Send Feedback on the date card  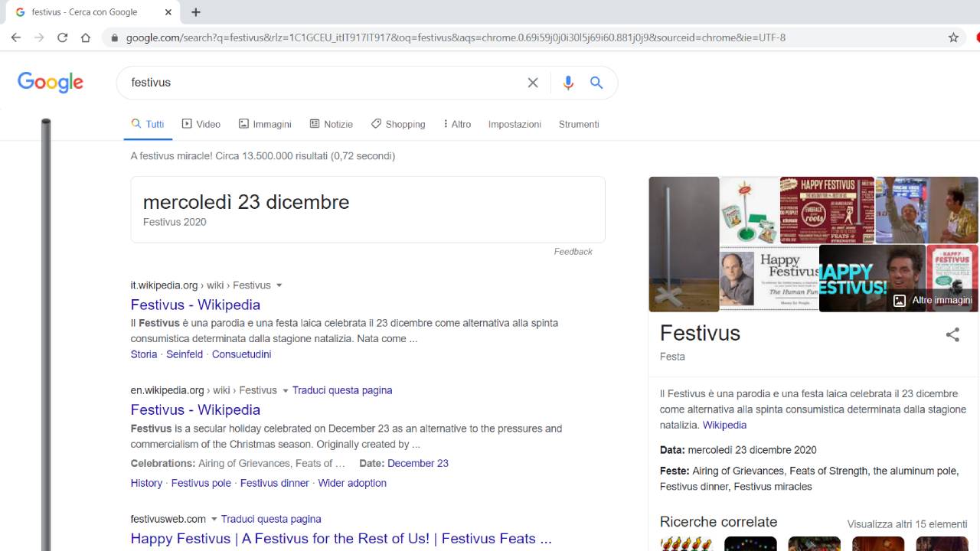tap(573, 252)
